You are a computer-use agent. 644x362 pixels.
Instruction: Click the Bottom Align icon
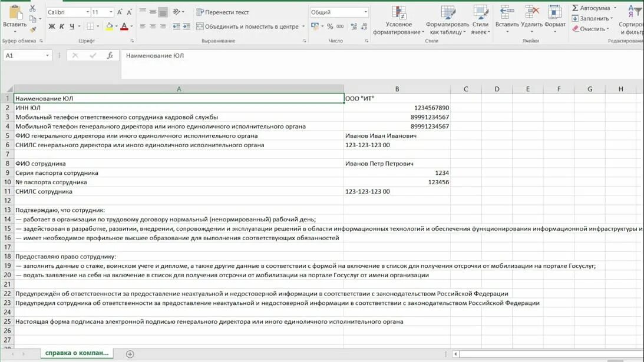pyautogui.click(x=163, y=12)
